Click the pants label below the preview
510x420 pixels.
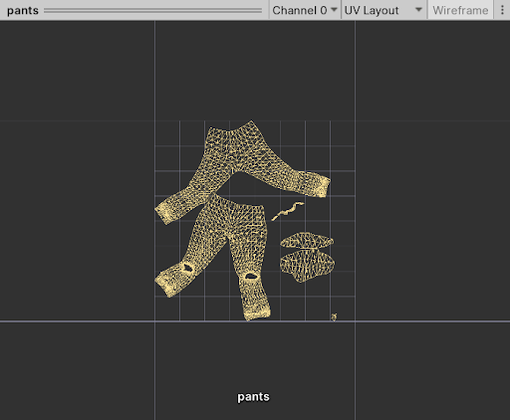[x=253, y=397]
